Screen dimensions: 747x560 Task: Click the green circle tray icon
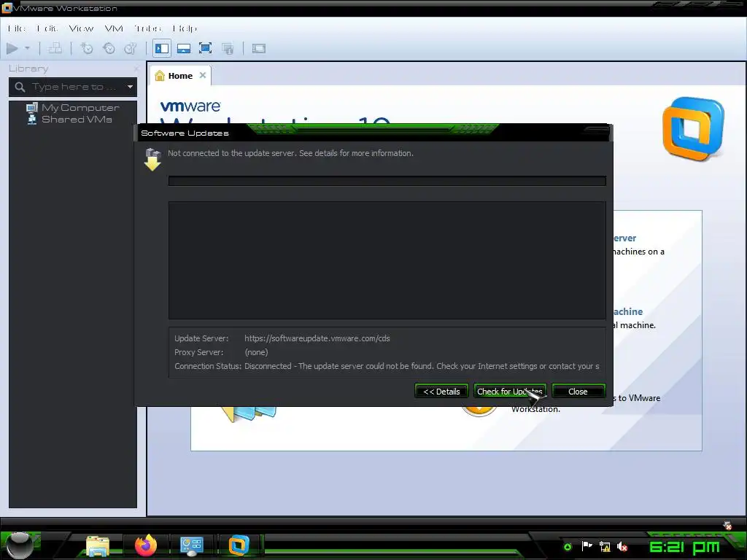point(568,547)
